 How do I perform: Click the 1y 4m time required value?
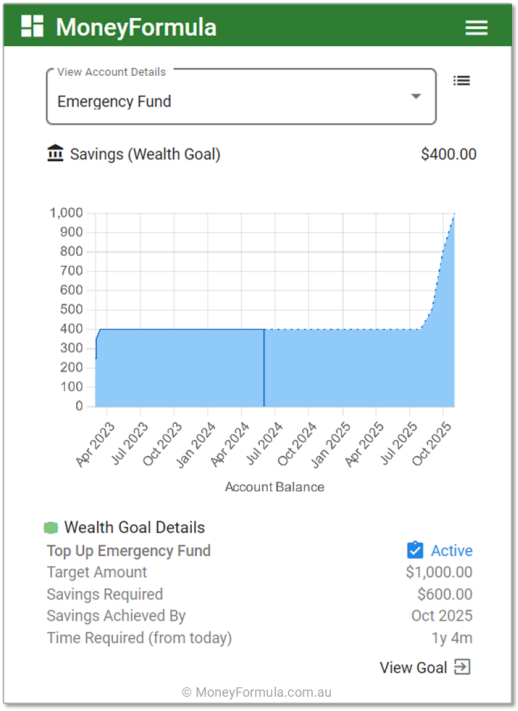pyautogui.click(x=452, y=638)
